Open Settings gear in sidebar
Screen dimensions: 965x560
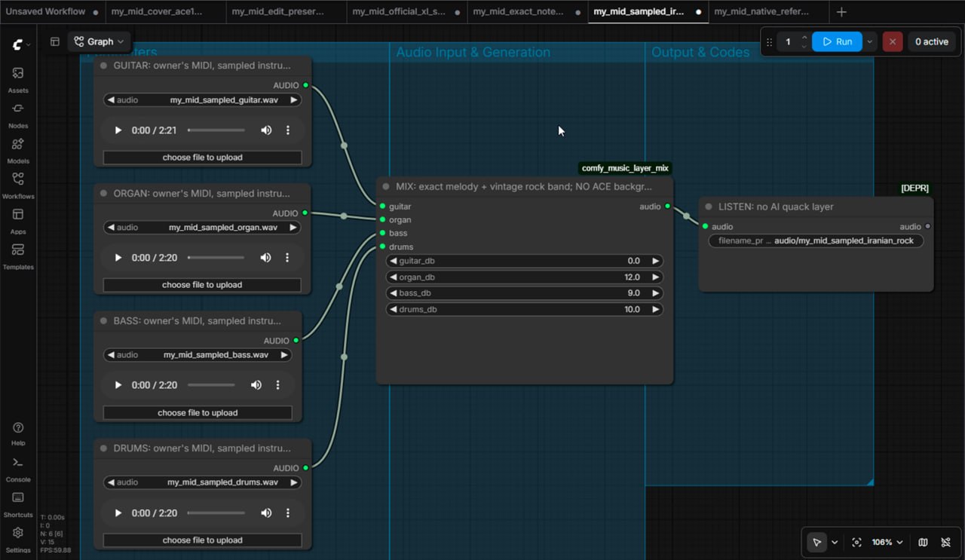click(x=18, y=539)
